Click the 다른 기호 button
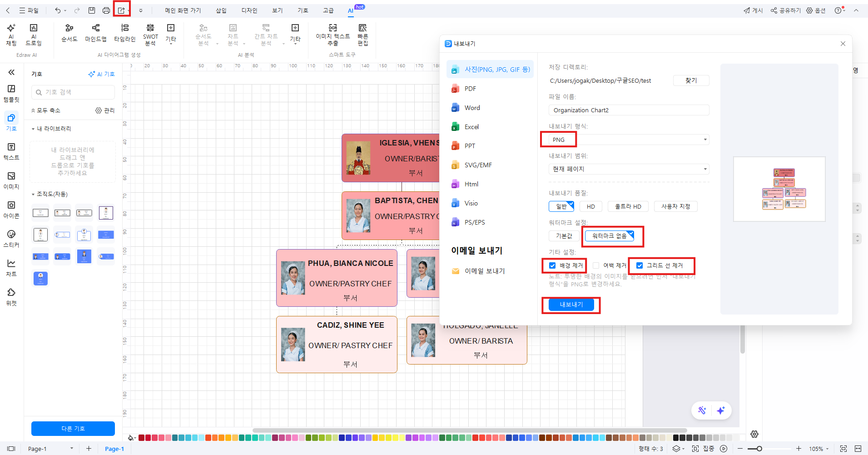The height and width of the screenshot is (455, 868). [x=73, y=429]
